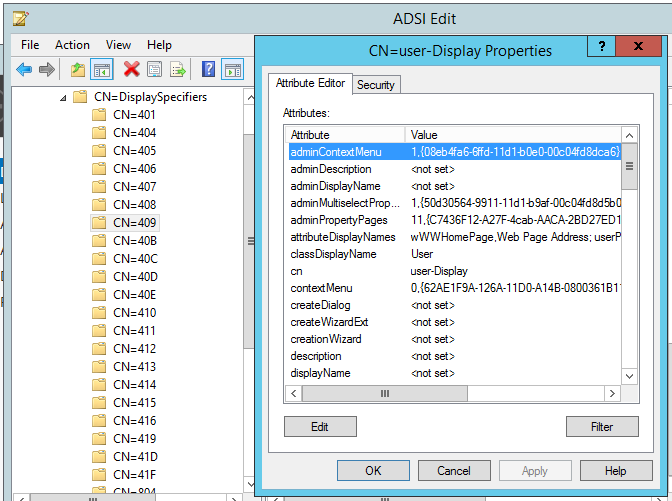Select CN=40C in the tree
This screenshot has width=672, height=501.
click(x=135, y=259)
